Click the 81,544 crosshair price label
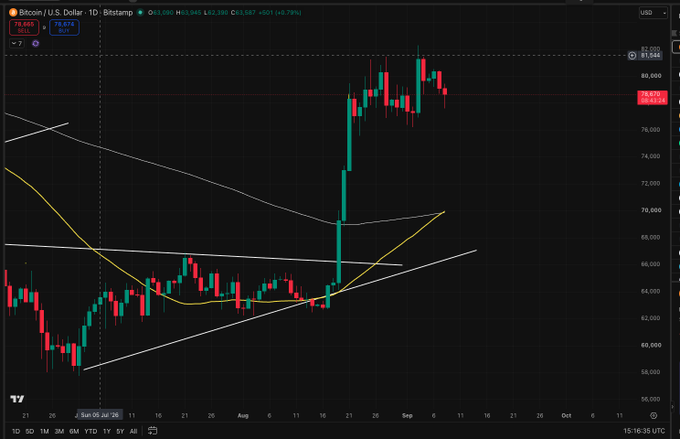 (650, 56)
